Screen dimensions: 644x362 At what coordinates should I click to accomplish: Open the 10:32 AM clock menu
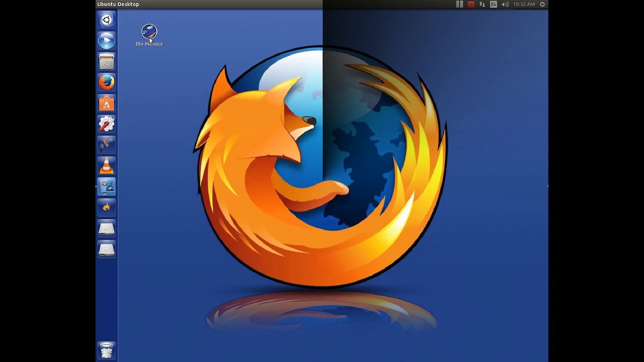click(524, 4)
